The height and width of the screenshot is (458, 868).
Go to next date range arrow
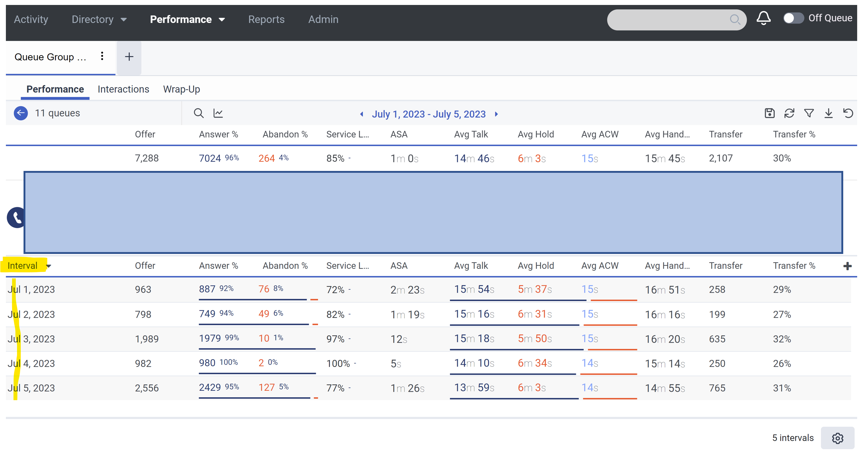pos(496,114)
